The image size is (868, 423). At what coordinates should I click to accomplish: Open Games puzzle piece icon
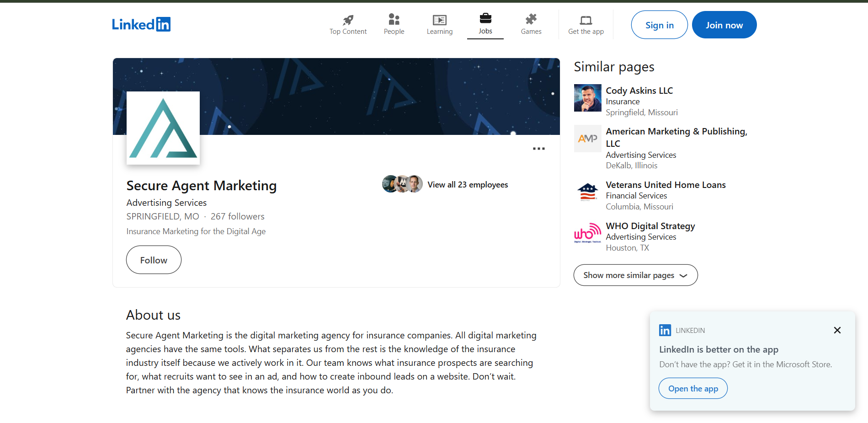(x=531, y=19)
